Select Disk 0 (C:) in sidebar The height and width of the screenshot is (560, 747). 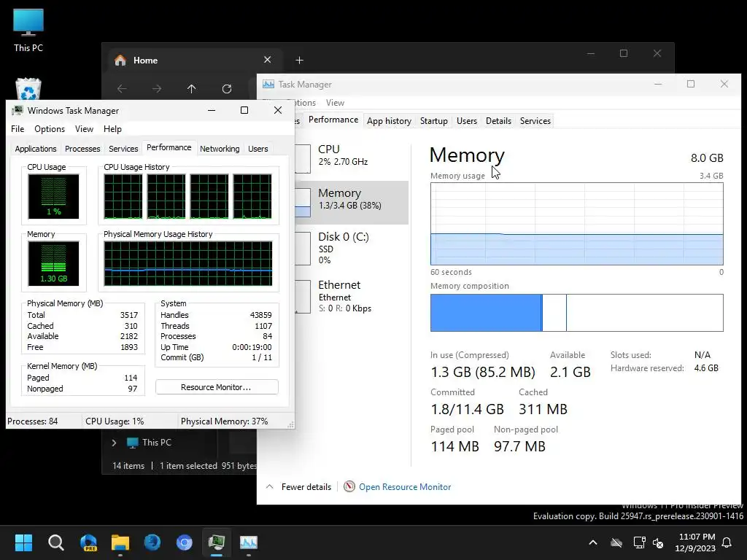pyautogui.click(x=352, y=248)
